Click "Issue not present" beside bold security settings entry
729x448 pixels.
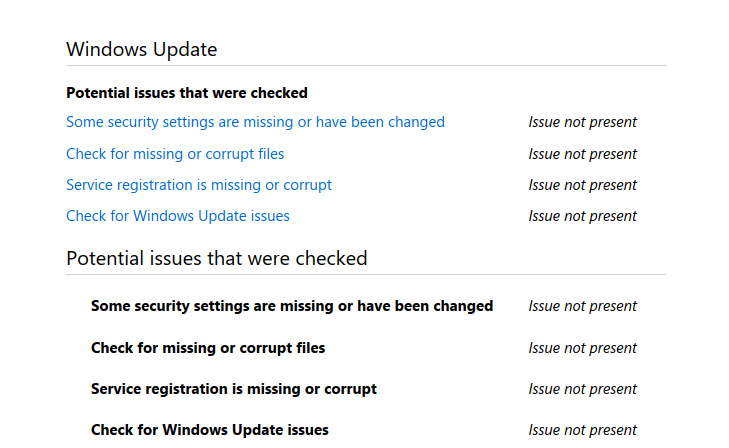click(582, 306)
